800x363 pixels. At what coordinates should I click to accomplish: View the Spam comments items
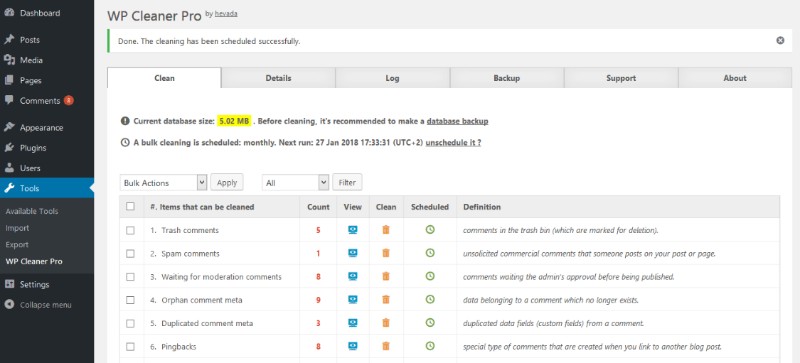click(x=353, y=253)
